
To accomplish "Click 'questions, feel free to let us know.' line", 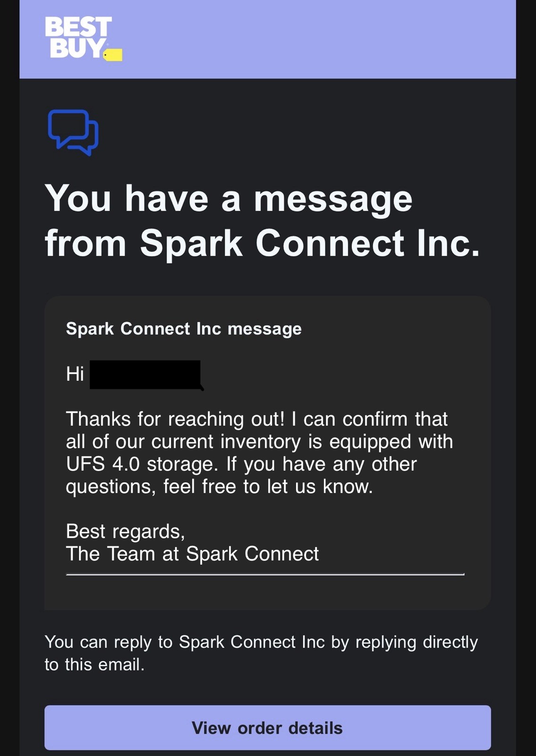I will (x=220, y=487).
